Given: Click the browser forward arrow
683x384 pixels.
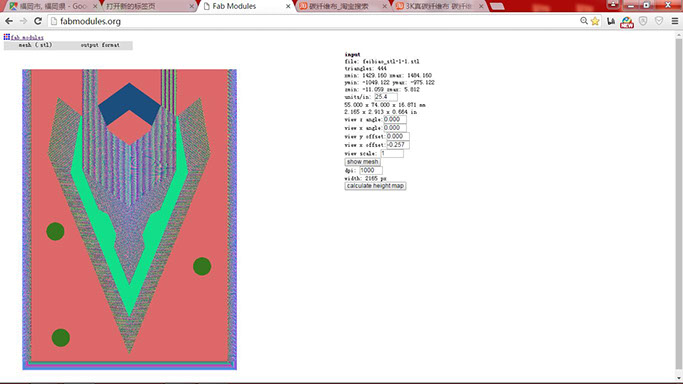Looking at the screenshot, I should [24, 21].
